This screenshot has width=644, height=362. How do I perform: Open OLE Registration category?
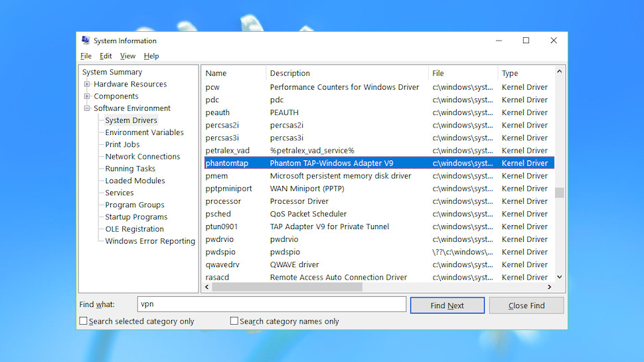[x=134, y=229]
